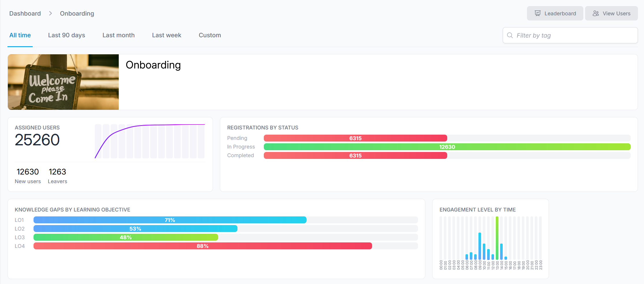644x284 pixels.
Task: Select the Onboarding breadcrumb
Action: point(77,14)
